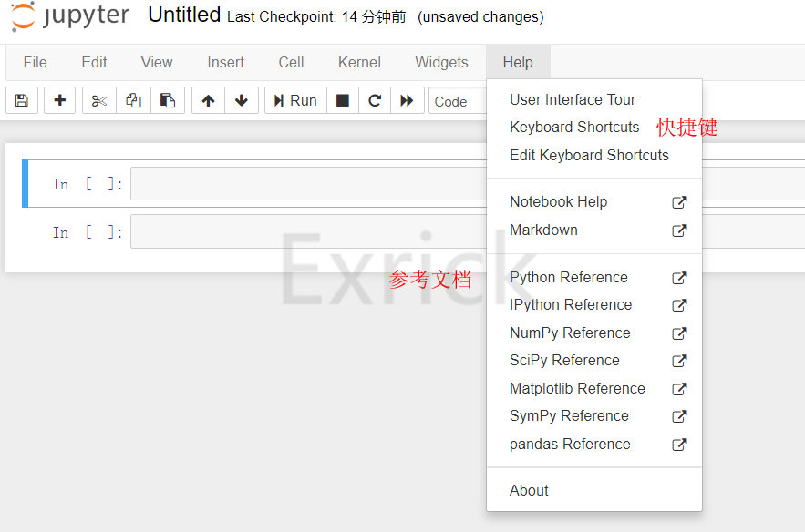Open Notebook Help link
This screenshot has height=532, width=805.
[x=594, y=202]
